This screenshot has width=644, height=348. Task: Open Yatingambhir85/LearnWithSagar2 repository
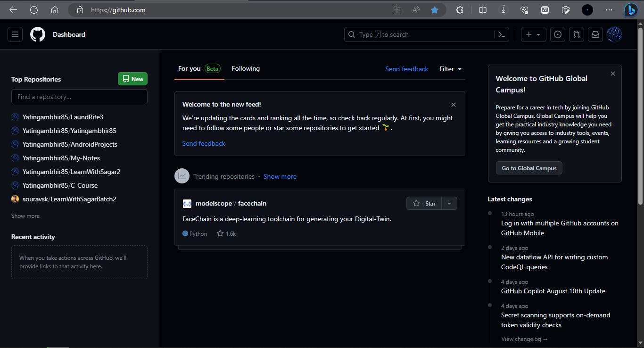pyautogui.click(x=71, y=172)
